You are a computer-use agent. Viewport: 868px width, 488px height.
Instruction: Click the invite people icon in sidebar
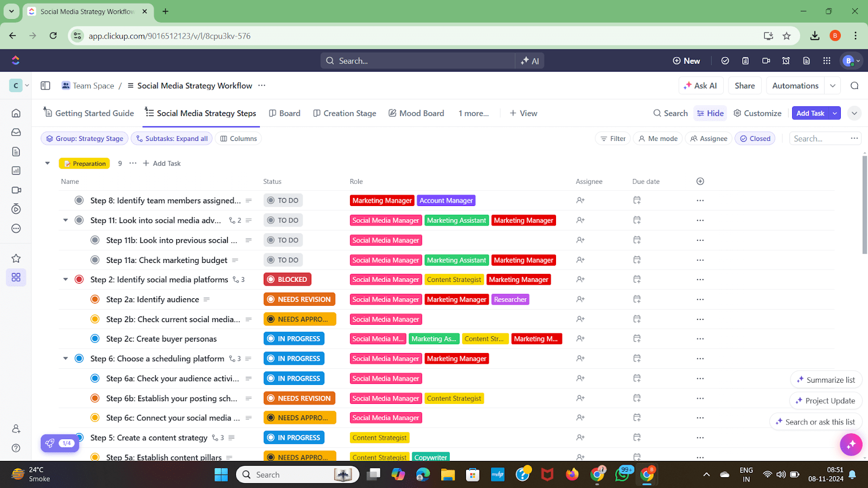[16, 428]
